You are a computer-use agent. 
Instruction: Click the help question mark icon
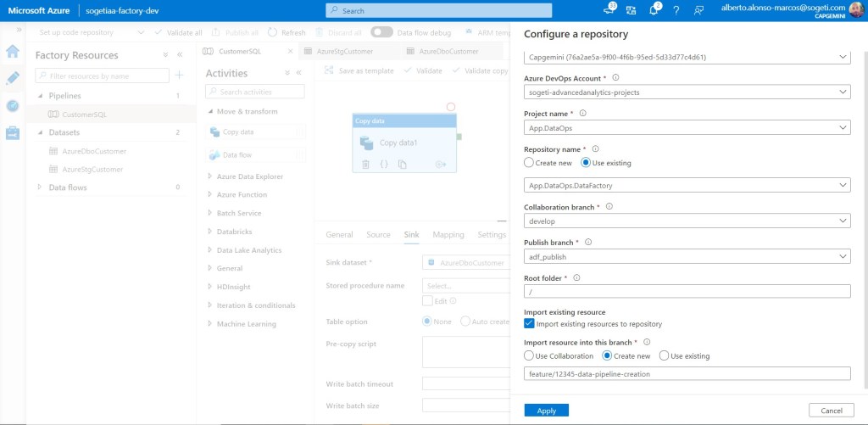tap(676, 10)
